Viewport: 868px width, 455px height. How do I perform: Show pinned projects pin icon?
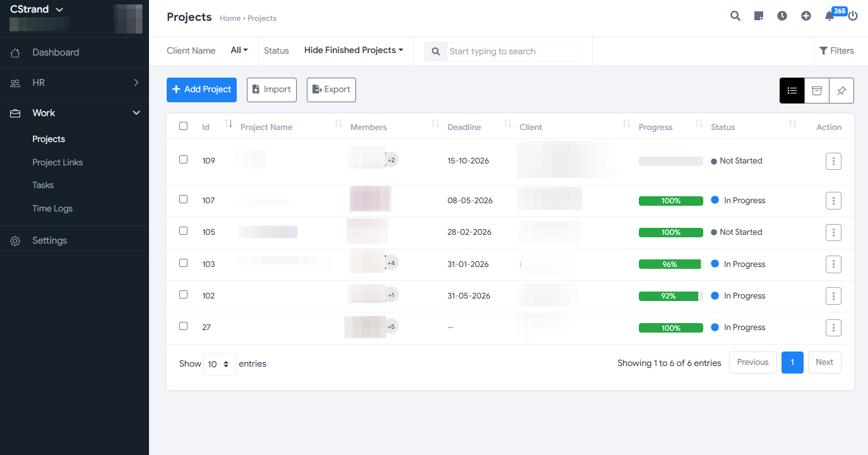(x=841, y=91)
